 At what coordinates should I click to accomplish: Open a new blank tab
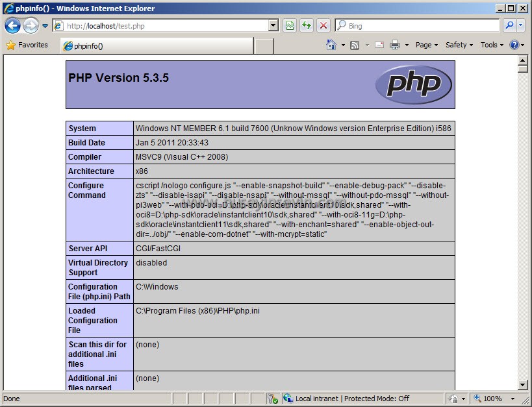point(264,46)
